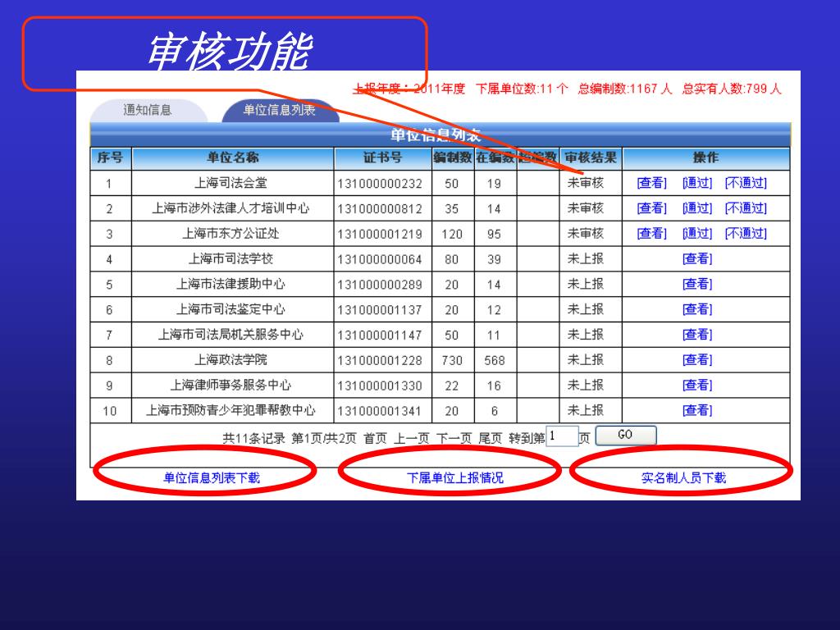Screen dimensions: 840x630
Task: Click 实名制人员下载 link
Action: coord(683,477)
